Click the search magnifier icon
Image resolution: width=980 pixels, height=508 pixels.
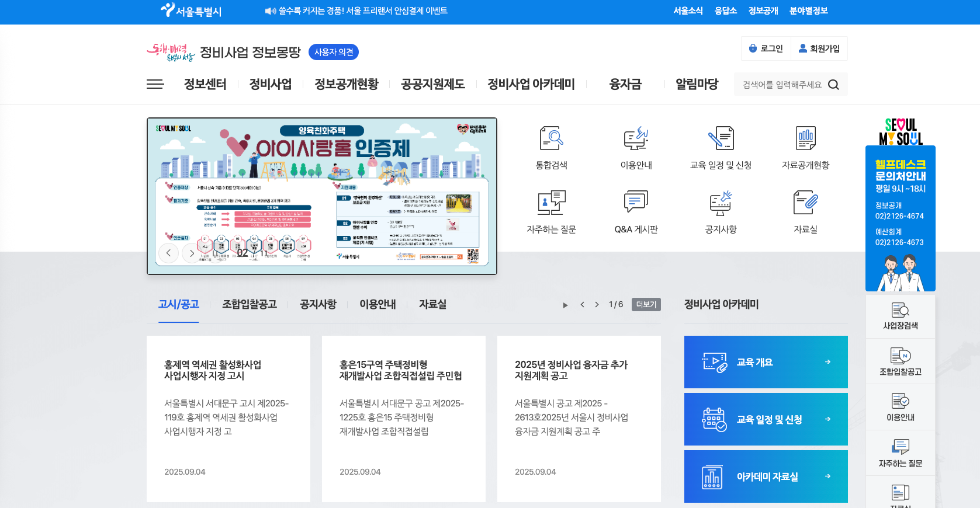[833, 85]
